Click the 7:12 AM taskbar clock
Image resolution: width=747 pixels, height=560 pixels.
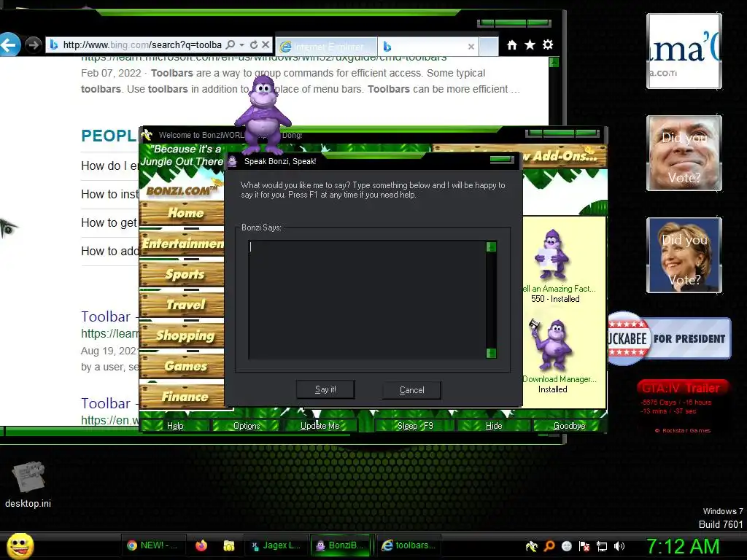683,546
